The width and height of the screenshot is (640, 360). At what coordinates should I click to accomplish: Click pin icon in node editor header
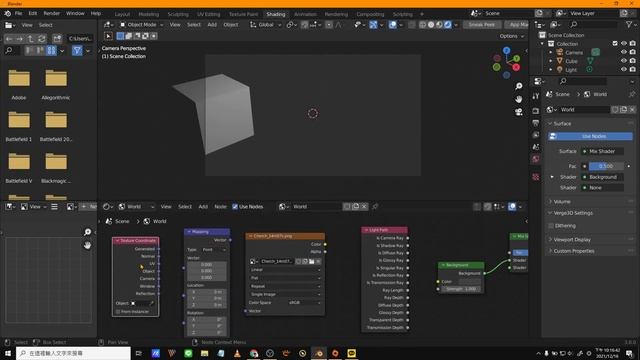pos(375,207)
